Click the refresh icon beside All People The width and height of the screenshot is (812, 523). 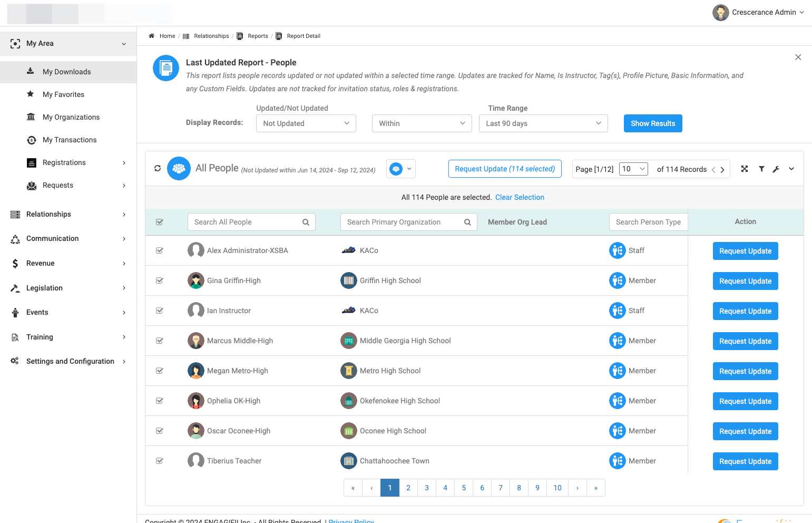157,169
